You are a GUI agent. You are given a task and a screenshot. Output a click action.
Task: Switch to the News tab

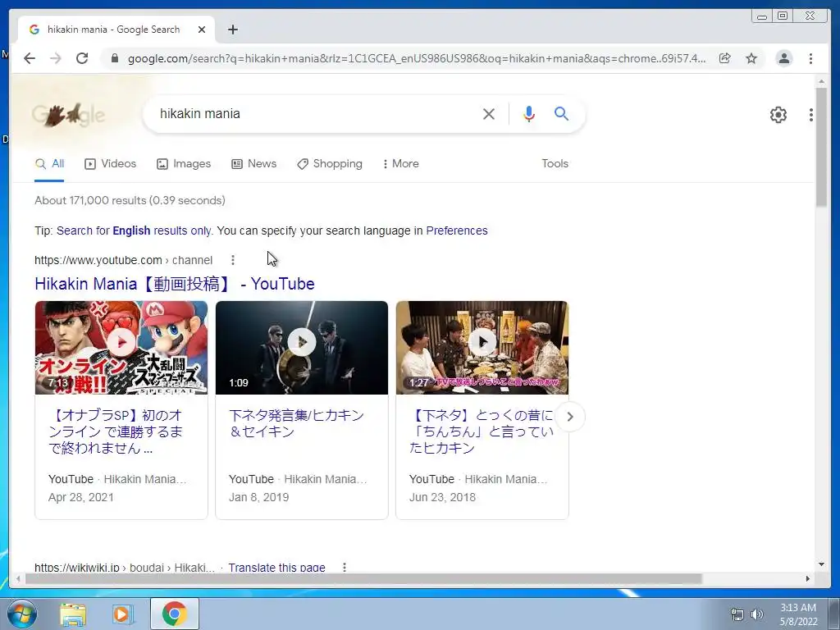click(254, 164)
